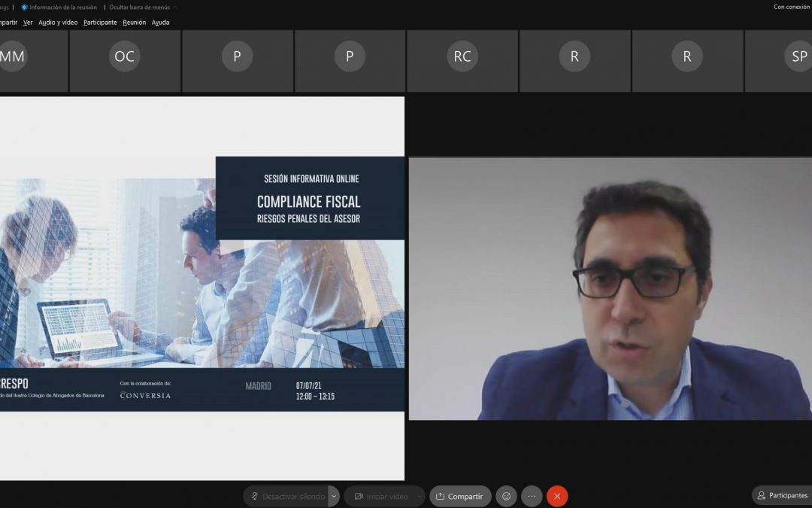Screen dimensions: 812x508
Task: Open the Ayuda menu
Action: point(161,23)
